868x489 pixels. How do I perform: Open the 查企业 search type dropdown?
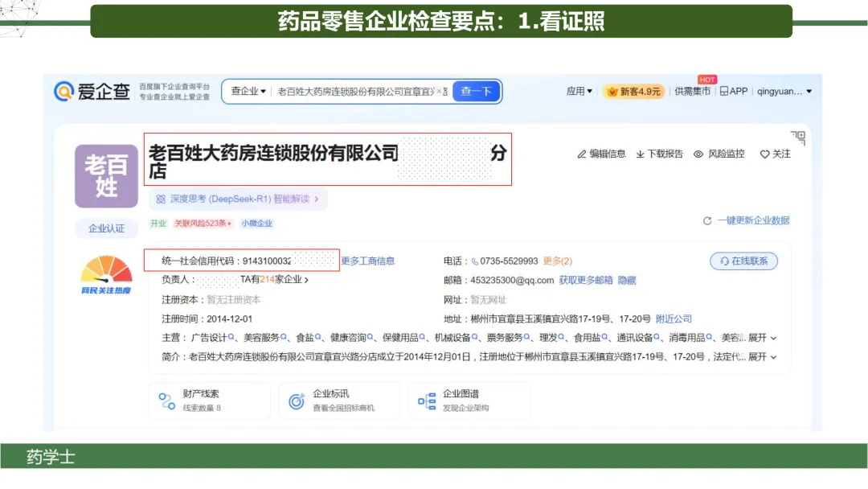pos(248,92)
